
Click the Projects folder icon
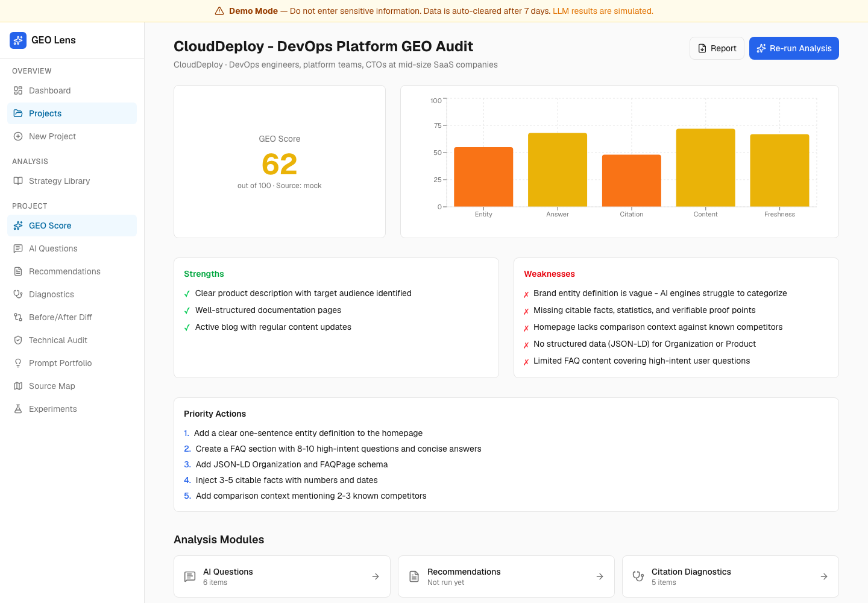click(x=18, y=113)
